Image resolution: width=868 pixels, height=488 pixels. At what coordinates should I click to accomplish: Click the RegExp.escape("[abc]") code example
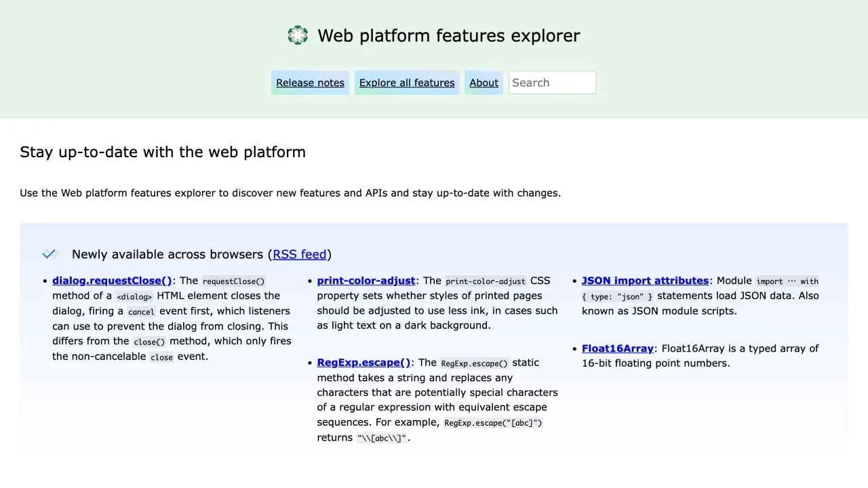click(493, 422)
